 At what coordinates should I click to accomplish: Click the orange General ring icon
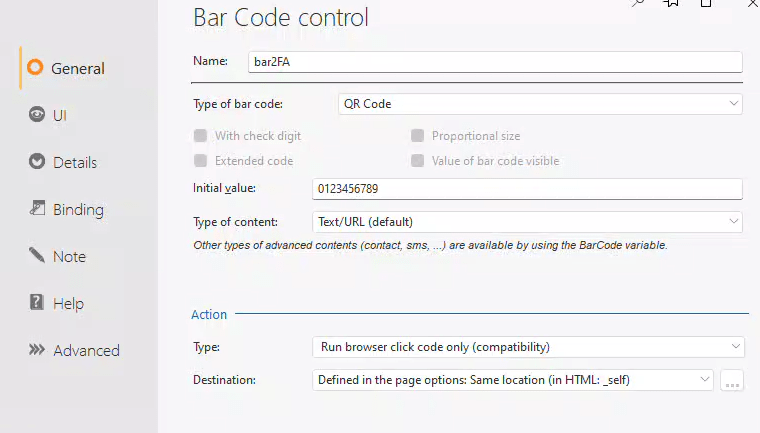tap(36, 68)
